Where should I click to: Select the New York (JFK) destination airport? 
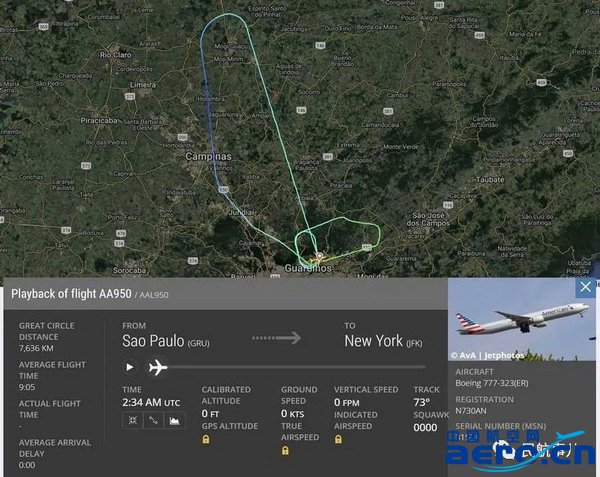pyautogui.click(x=383, y=340)
